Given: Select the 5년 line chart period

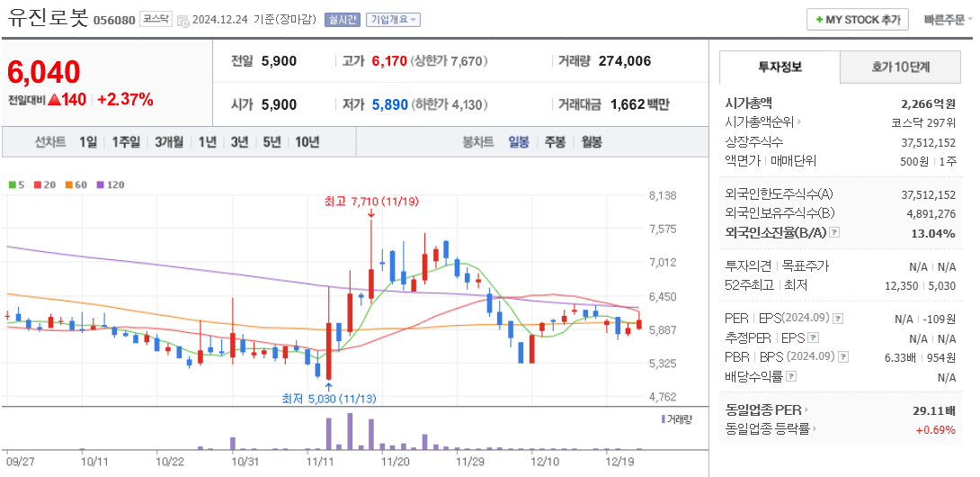Looking at the screenshot, I should [x=272, y=142].
